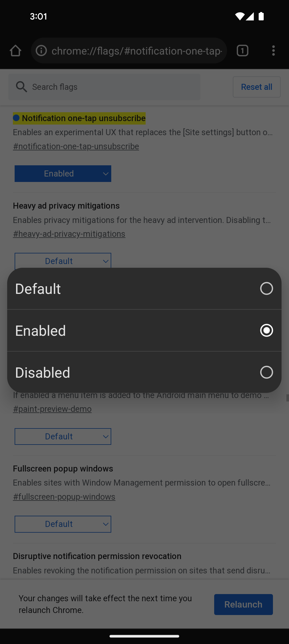
Task: Tap the Relaunch button
Action: 243,604
